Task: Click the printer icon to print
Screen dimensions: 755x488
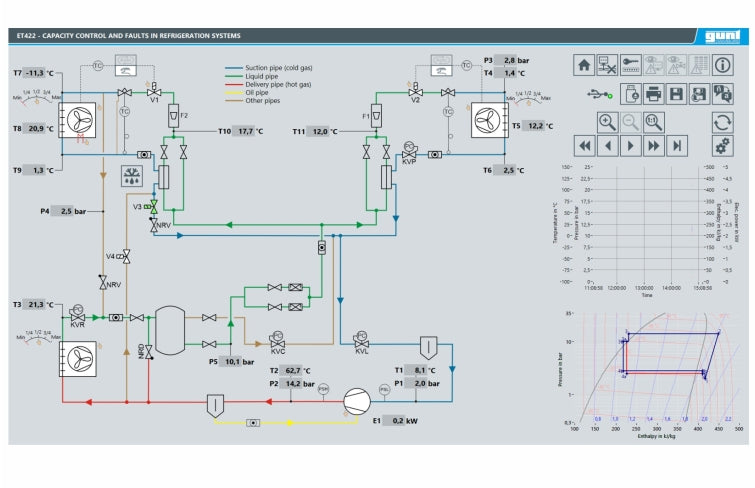Action: (x=654, y=94)
